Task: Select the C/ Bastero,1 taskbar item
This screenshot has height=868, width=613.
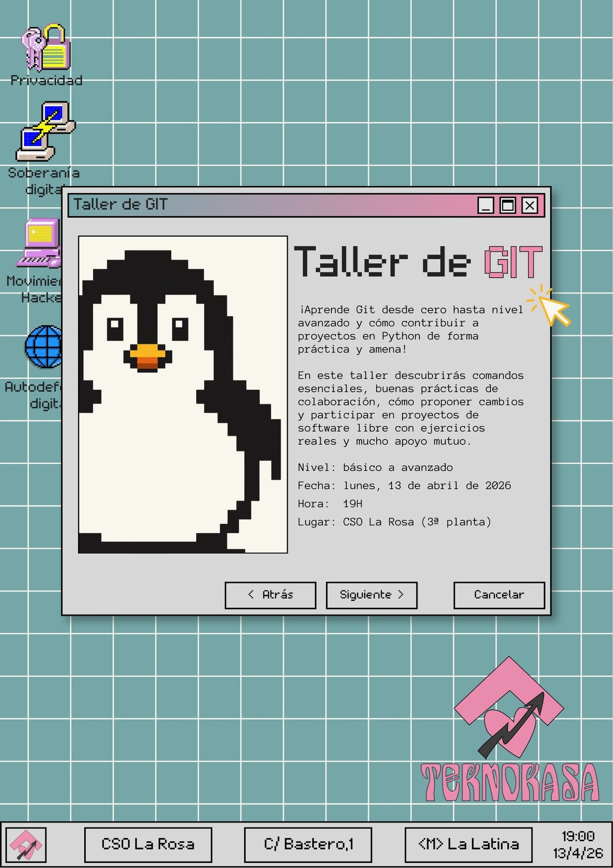Action: click(308, 844)
